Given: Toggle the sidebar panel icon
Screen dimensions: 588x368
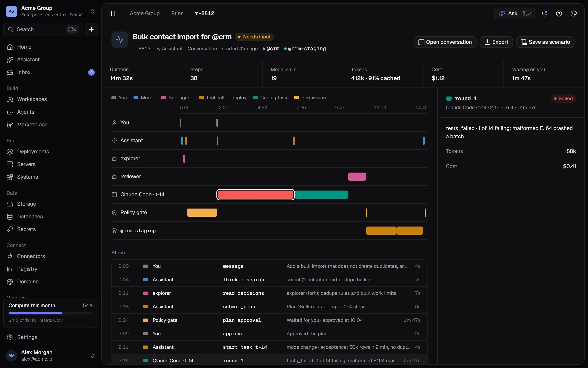Looking at the screenshot, I should 112,13.
